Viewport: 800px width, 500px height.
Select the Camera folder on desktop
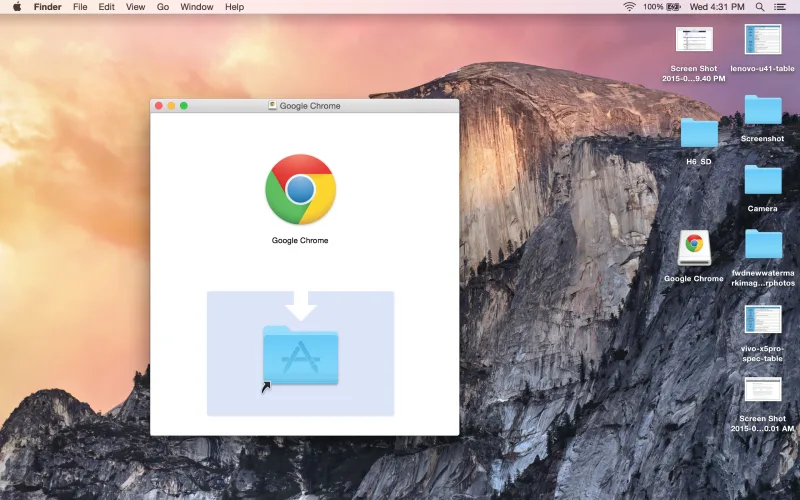tap(763, 180)
